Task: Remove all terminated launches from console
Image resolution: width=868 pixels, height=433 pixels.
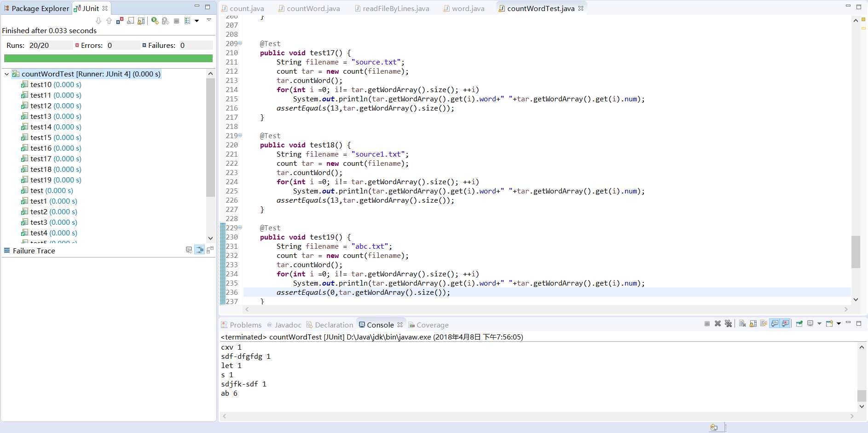Action: (x=728, y=324)
